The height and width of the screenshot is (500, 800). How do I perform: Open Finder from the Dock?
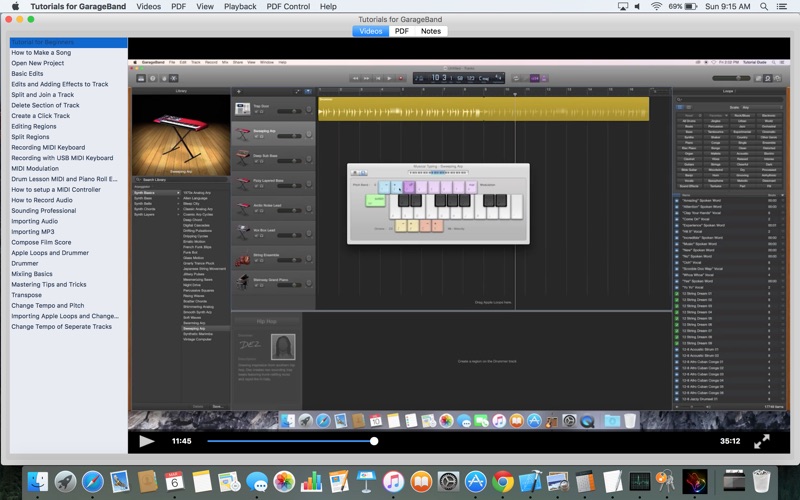click(x=37, y=481)
